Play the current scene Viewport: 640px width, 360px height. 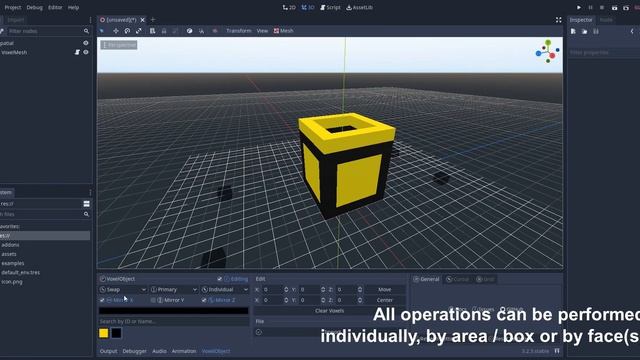614,7
